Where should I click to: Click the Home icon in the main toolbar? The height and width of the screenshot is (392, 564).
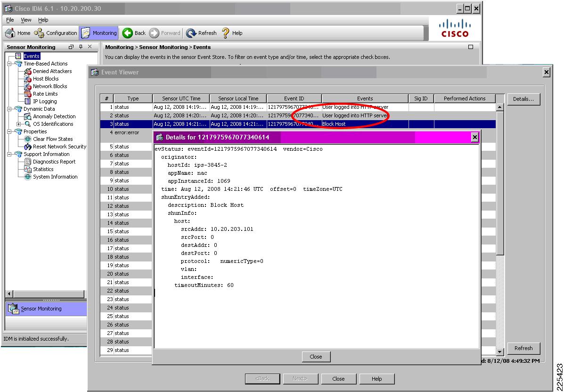10,33
